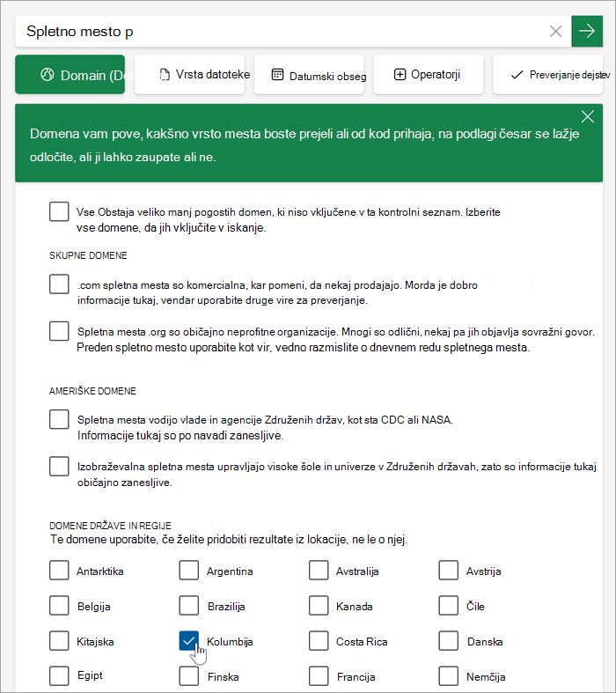Viewport: 616px width, 693px height.
Task: Select the Nemčija domain checkbox
Action: click(448, 675)
